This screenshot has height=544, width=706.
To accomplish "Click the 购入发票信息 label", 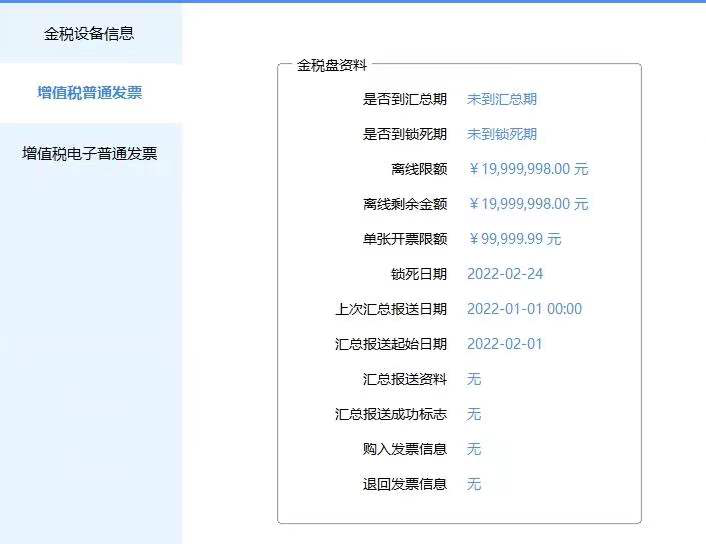I will coord(405,449).
